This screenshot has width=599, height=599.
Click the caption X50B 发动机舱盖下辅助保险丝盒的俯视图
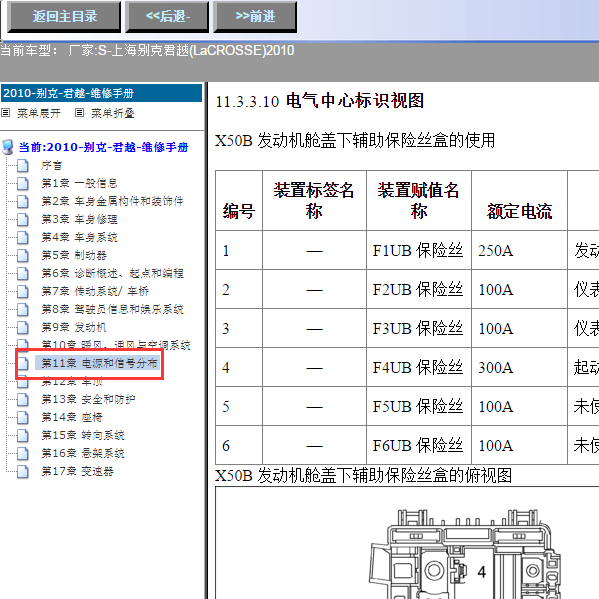[363, 476]
